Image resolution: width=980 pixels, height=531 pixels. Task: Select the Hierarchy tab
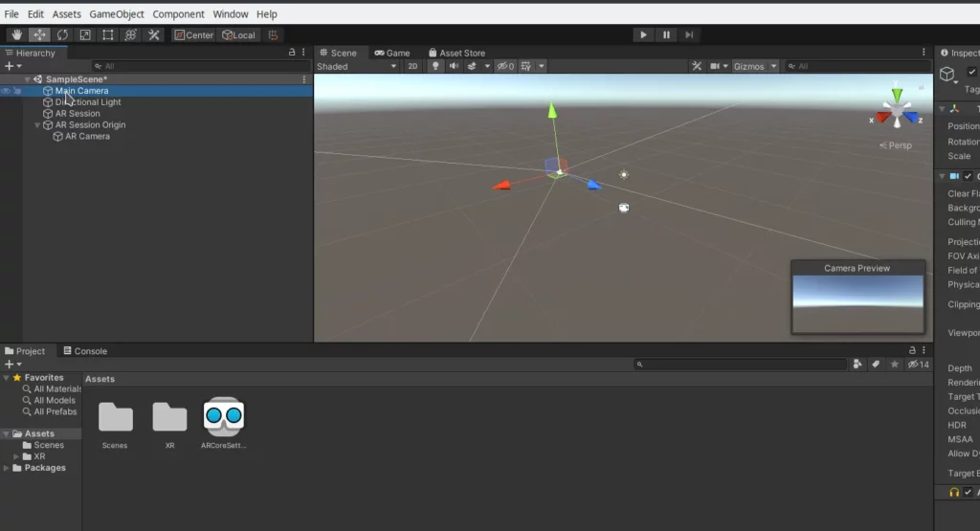coord(30,54)
